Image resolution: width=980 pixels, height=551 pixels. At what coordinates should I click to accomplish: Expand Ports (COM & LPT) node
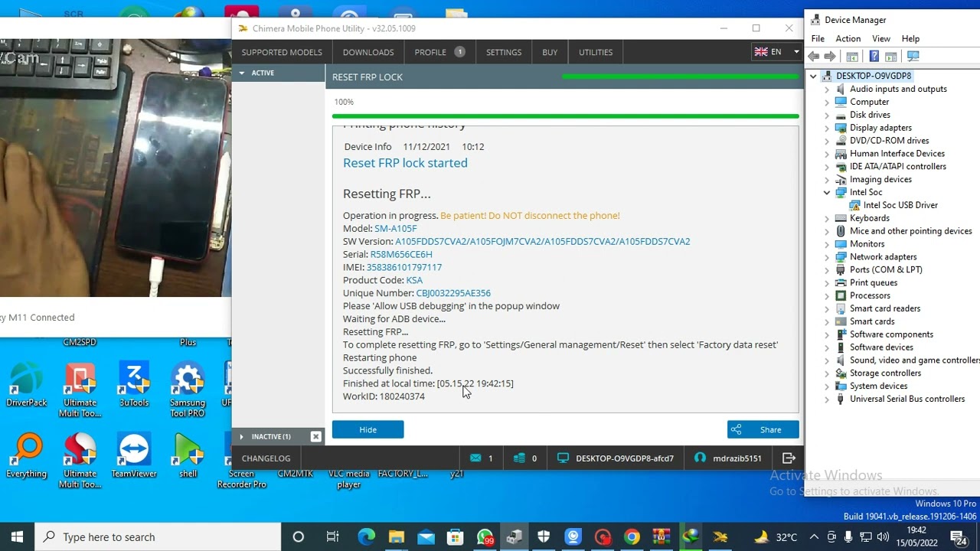[827, 269]
